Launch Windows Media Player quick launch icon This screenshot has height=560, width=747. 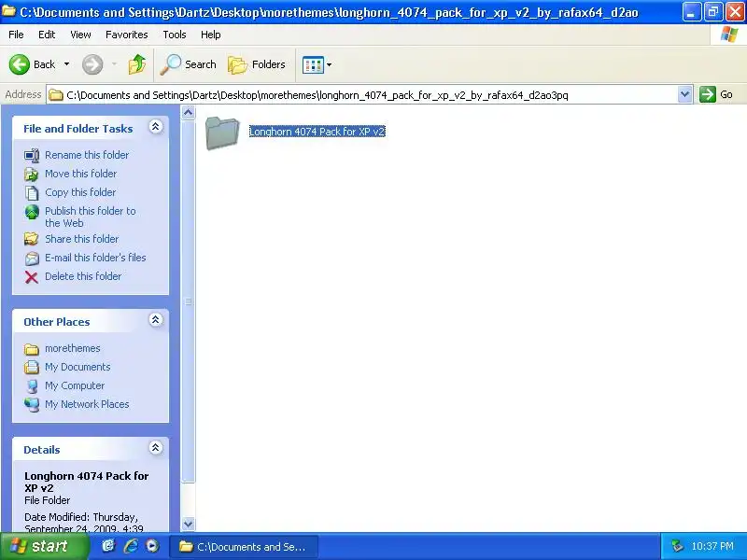coord(152,546)
